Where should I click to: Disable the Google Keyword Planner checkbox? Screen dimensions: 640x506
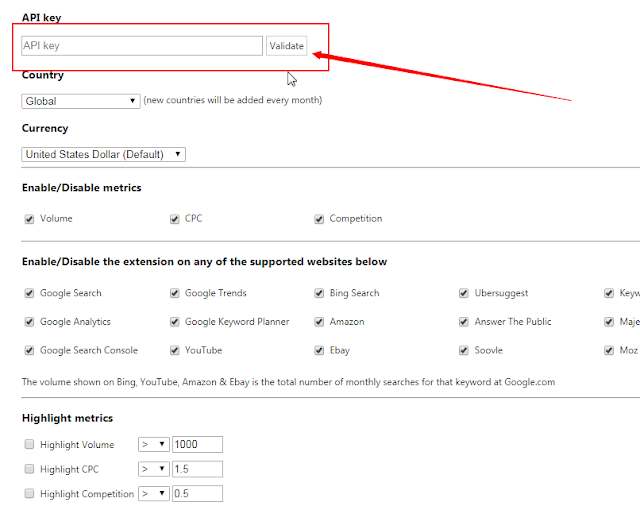[175, 322]
